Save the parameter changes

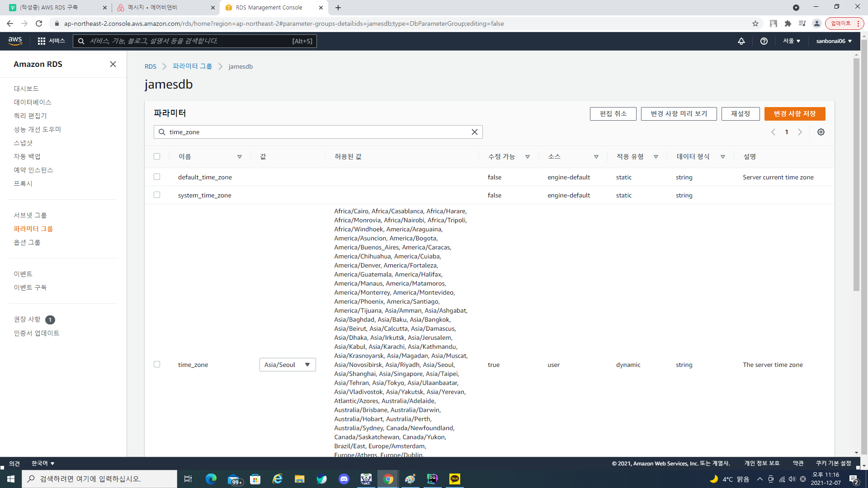point(794,114)
